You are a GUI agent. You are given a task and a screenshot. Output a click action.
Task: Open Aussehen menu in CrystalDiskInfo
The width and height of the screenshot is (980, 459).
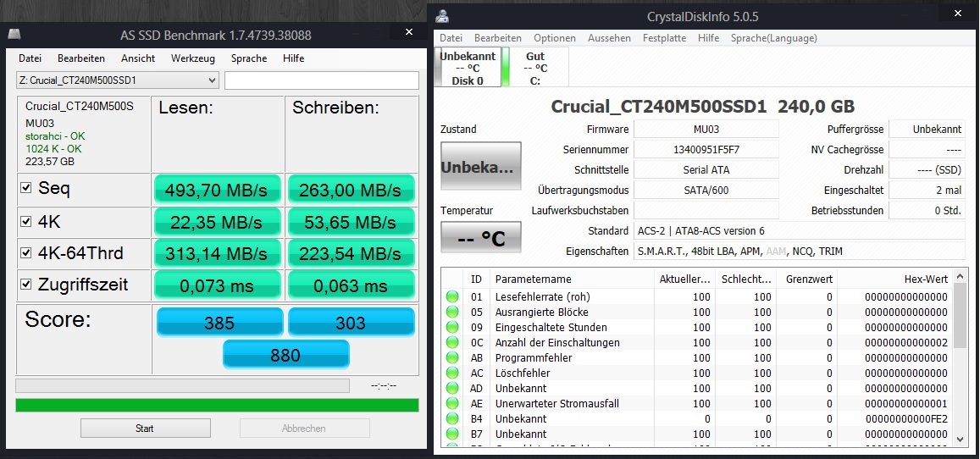[609, 38]
